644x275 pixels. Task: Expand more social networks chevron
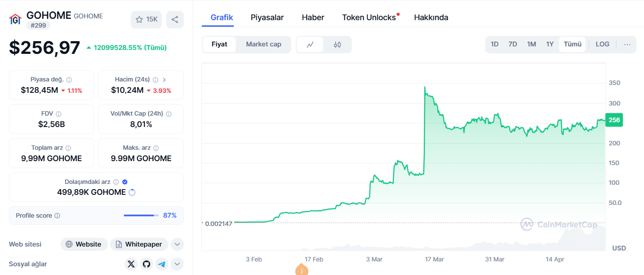(x=177, y=264)
